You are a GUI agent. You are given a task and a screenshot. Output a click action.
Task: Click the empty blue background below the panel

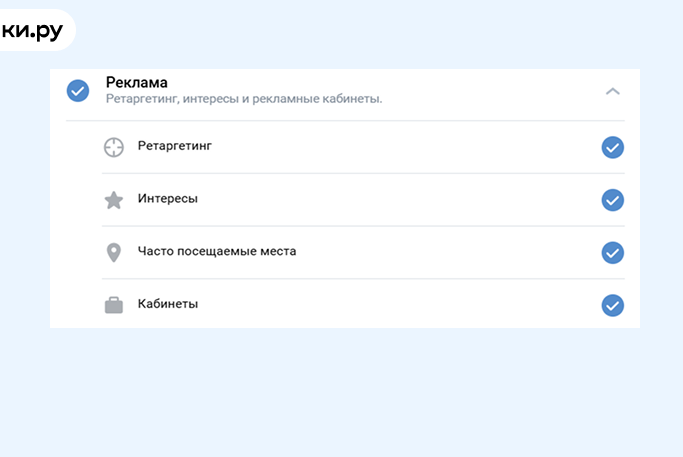[x=340, y=395]
